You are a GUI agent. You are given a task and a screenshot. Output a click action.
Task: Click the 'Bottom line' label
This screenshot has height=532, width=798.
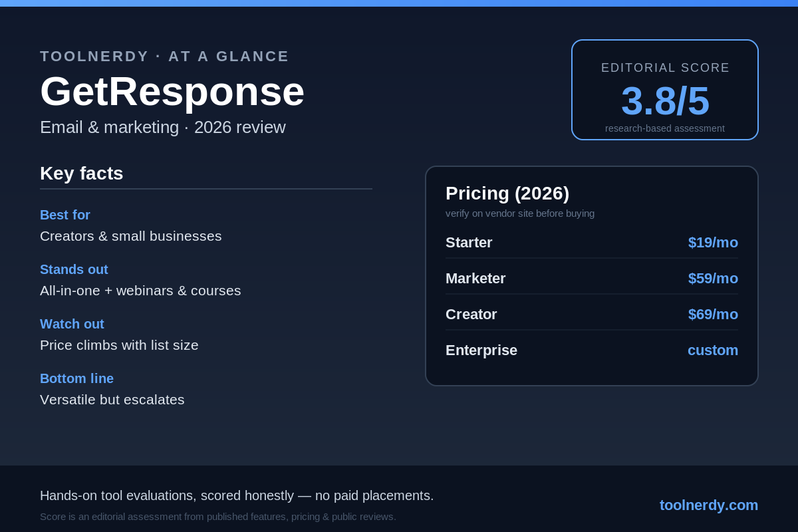(76, 378)
